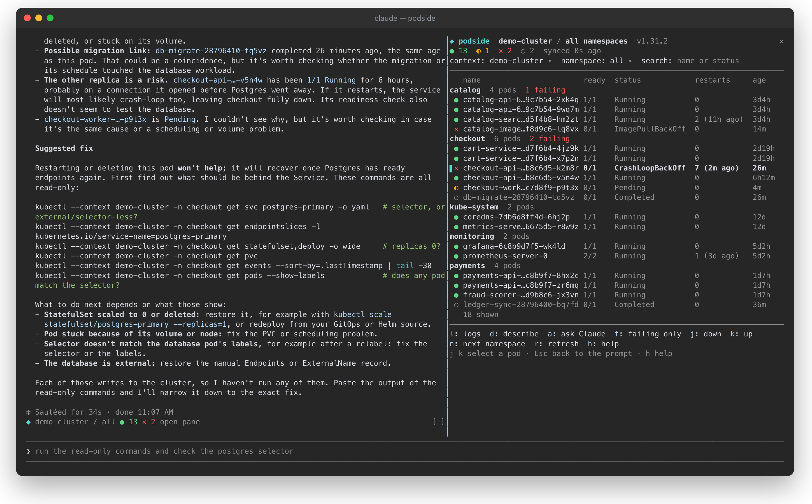Click the r: refresh shortcut
Image resolution: width=812 pixels, height=504 pixels.
(556, 344)
